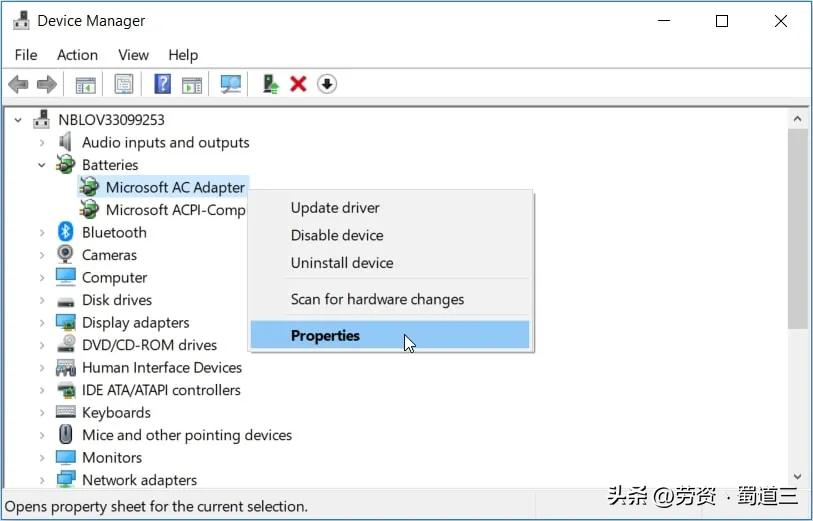Image resolution: width=813 pixels, height=521 pixels.
Task: Choose Scan for hardware changes in context menu
Action: click(390, 299)
